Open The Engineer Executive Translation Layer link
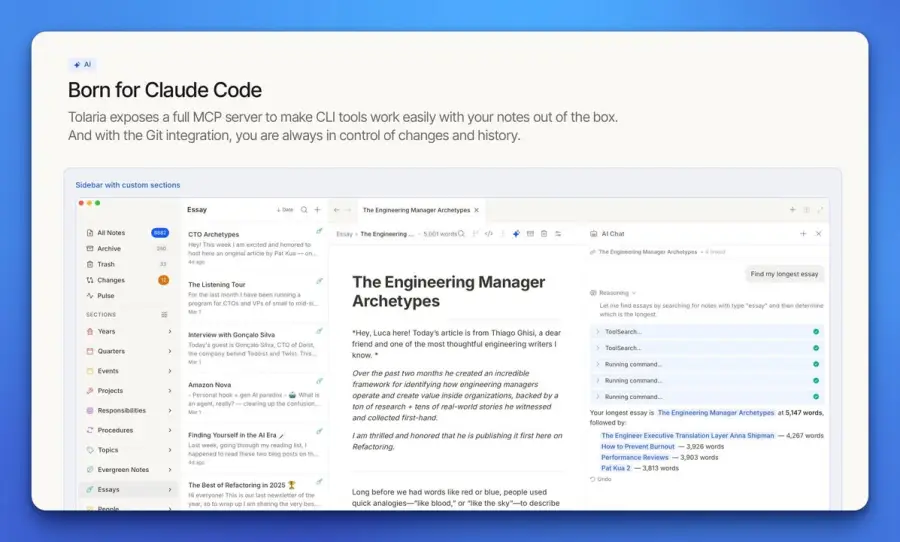Image resolution: width=900 pixels, height=542 pixels. pos(688,436)
